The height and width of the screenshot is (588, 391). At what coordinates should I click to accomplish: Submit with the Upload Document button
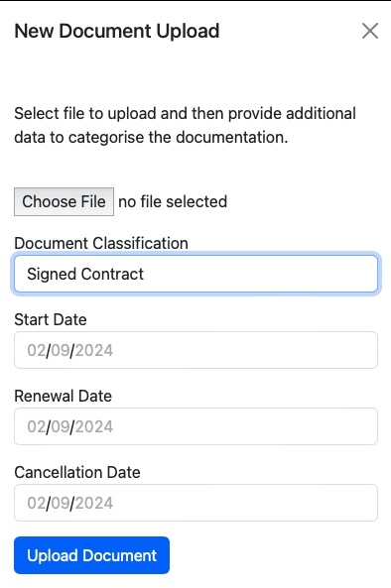pos(92,555)
